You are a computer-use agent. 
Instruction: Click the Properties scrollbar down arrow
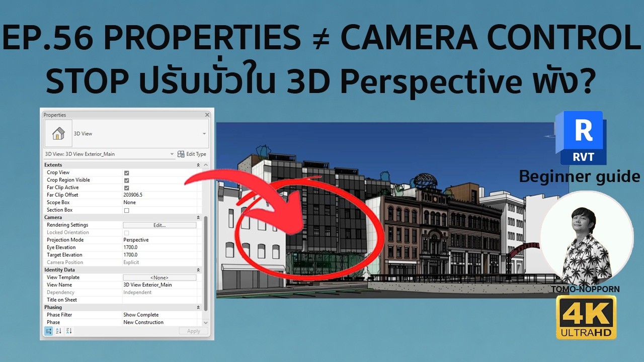pos(205,322)
